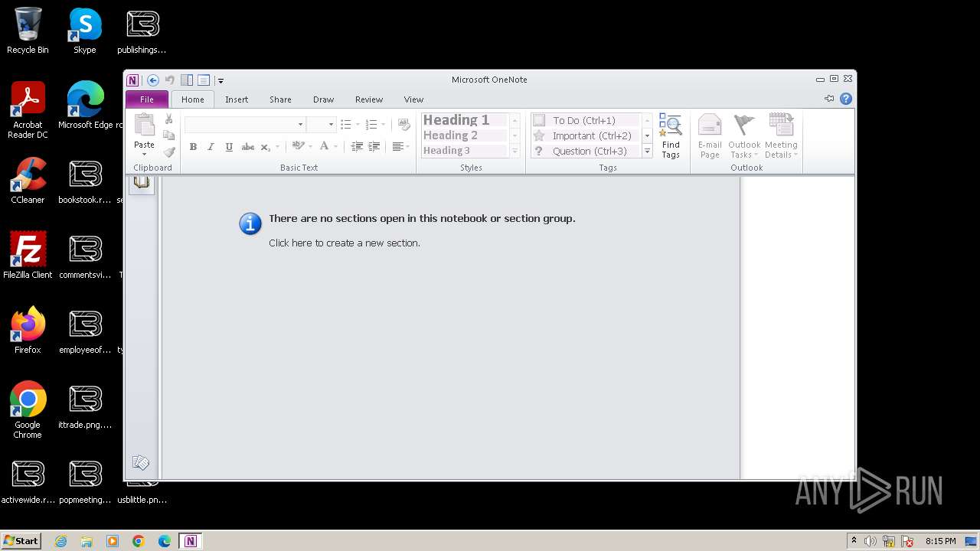Switch to the Insert tab

click(237, 99)
